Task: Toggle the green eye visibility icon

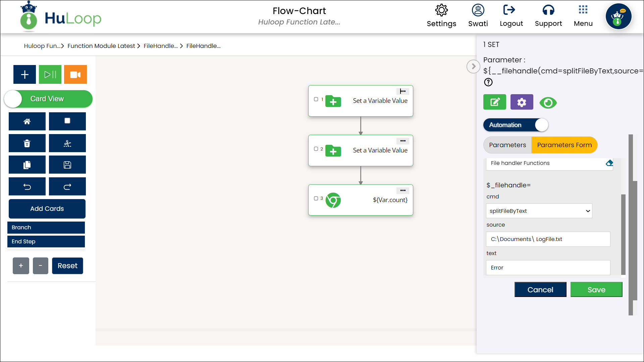Action: coord(548,103)
